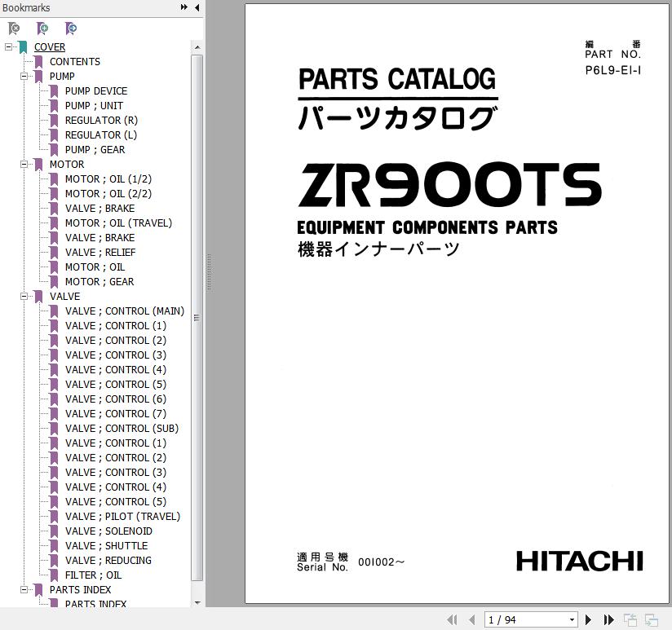This screenshot has width=672, height=630.
Task: Click the expand bookmarks panel double-arrow icon
Action: click(183, 7)
